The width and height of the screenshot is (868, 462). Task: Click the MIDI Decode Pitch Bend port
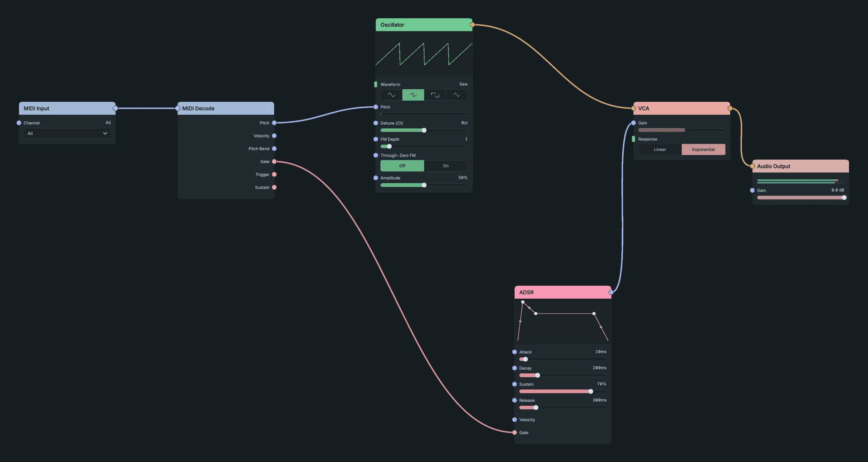pos(274,149)
